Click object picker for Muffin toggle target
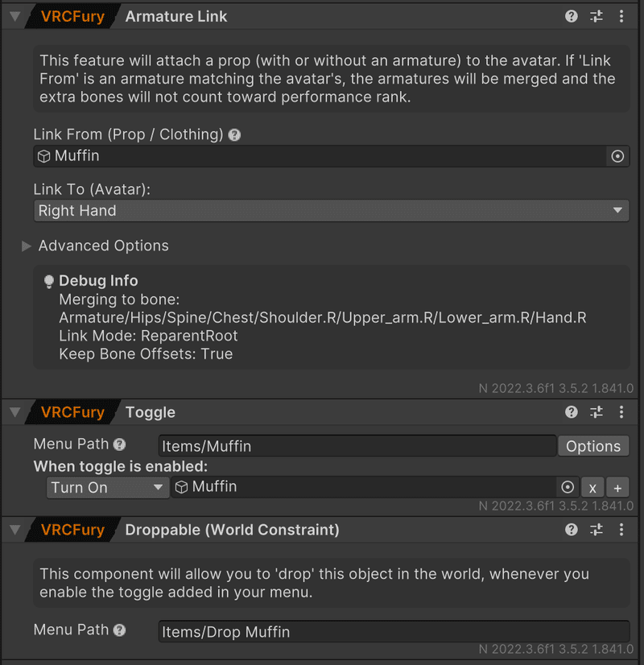This screenshot has height=665, width=644. (x=568, y=487)
